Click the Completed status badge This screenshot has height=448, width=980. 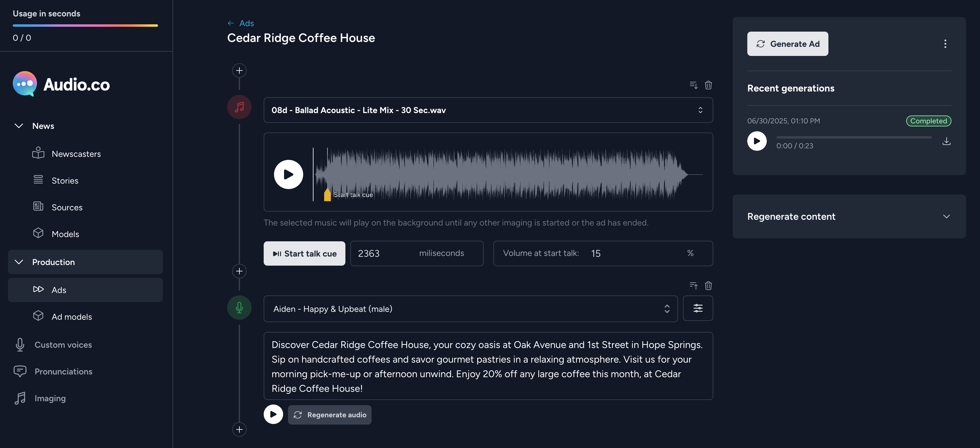(929, 121)
